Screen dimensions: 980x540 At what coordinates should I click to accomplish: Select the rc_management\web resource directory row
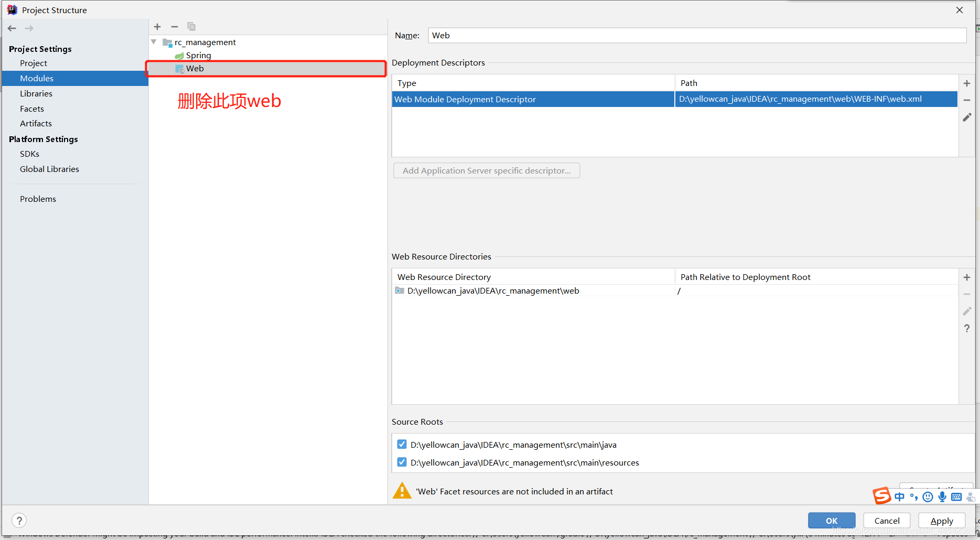(x=675, y=290)
